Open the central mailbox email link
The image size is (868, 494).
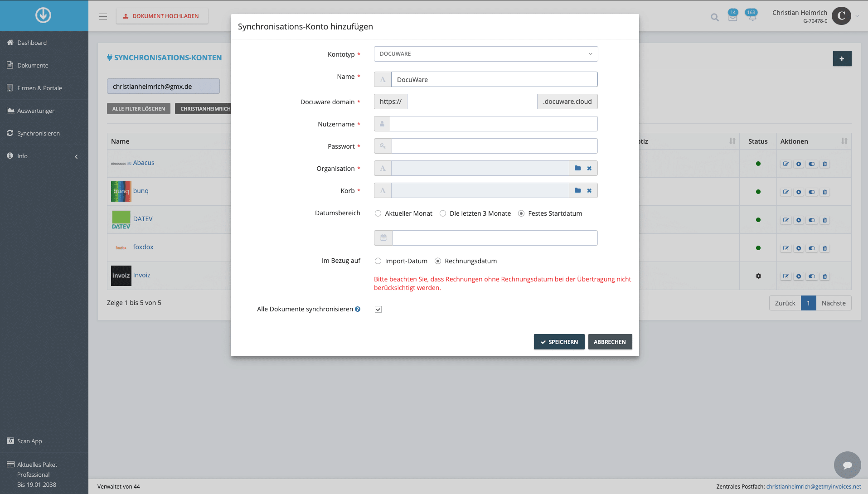coord(814,486)
